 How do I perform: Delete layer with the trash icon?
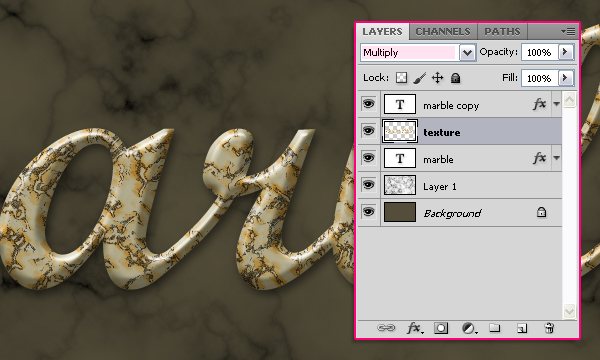(x=549, y=328)
